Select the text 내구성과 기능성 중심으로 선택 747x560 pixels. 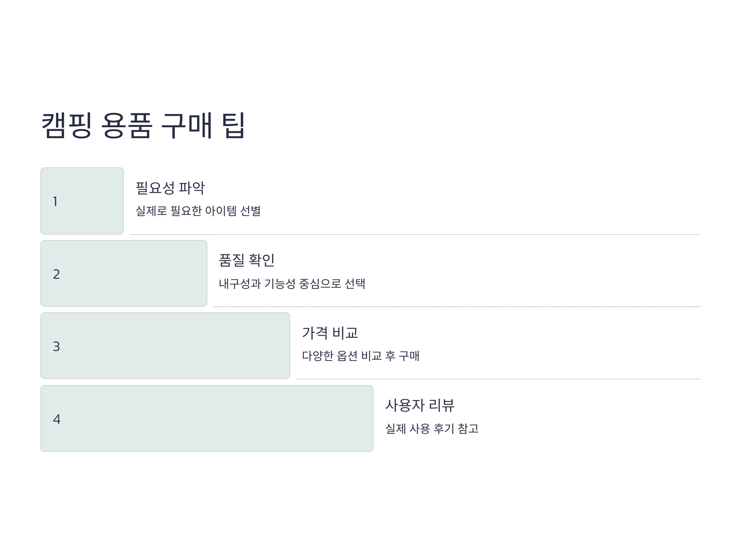(x=292, y=283)
